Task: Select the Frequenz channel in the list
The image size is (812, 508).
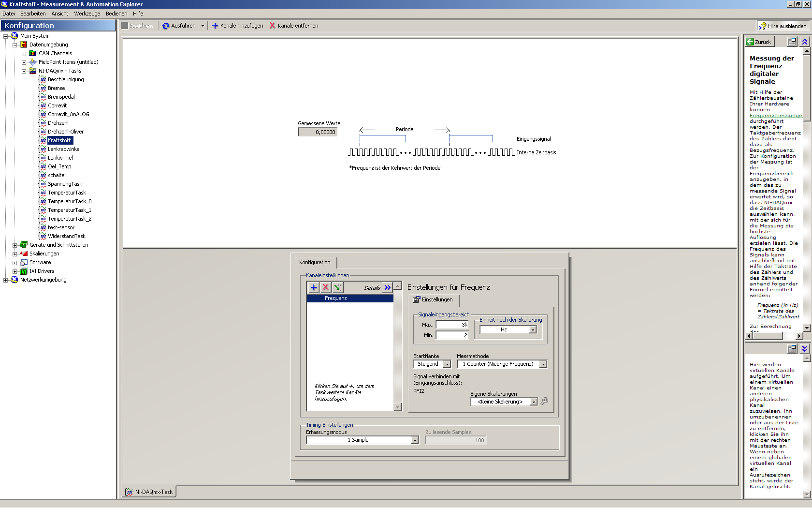Action: pos(350,299)
